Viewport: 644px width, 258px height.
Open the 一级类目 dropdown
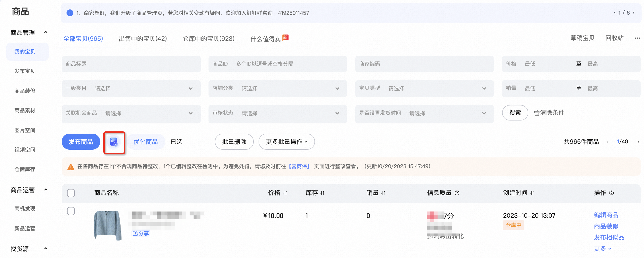point(131,88)
